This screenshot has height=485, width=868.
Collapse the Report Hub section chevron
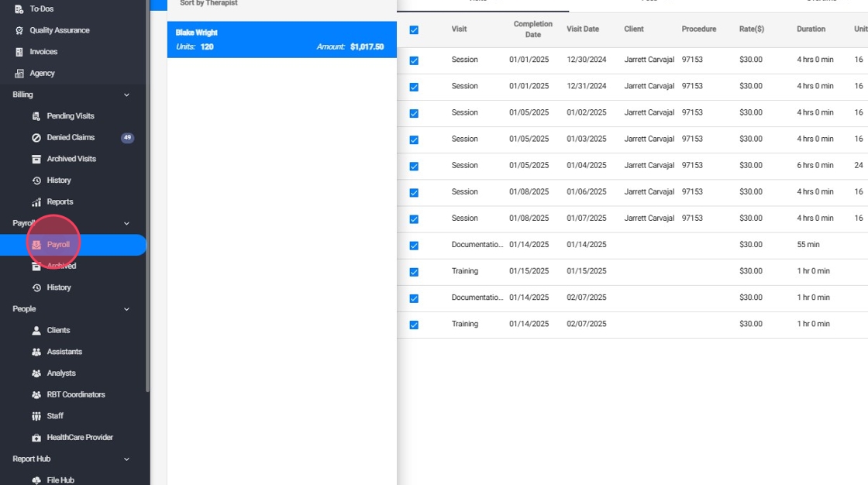pyautogui.click(x=127, y=459)
